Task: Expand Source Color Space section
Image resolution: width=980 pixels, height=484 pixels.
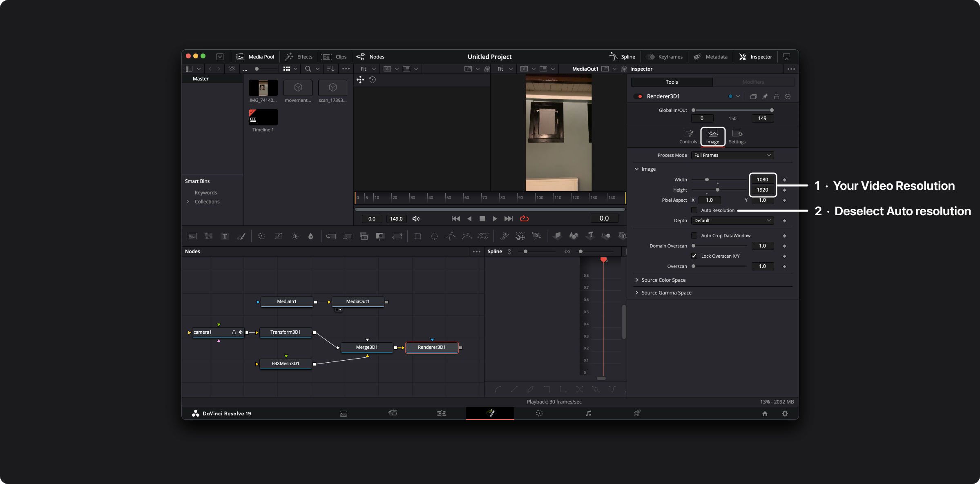Action: pos(663,280)
